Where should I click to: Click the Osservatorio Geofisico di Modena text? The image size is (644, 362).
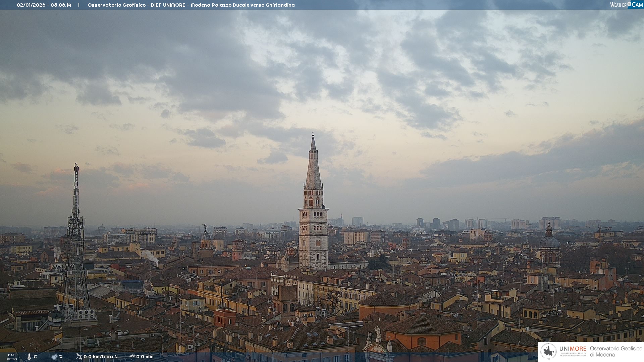coord(616,351)
